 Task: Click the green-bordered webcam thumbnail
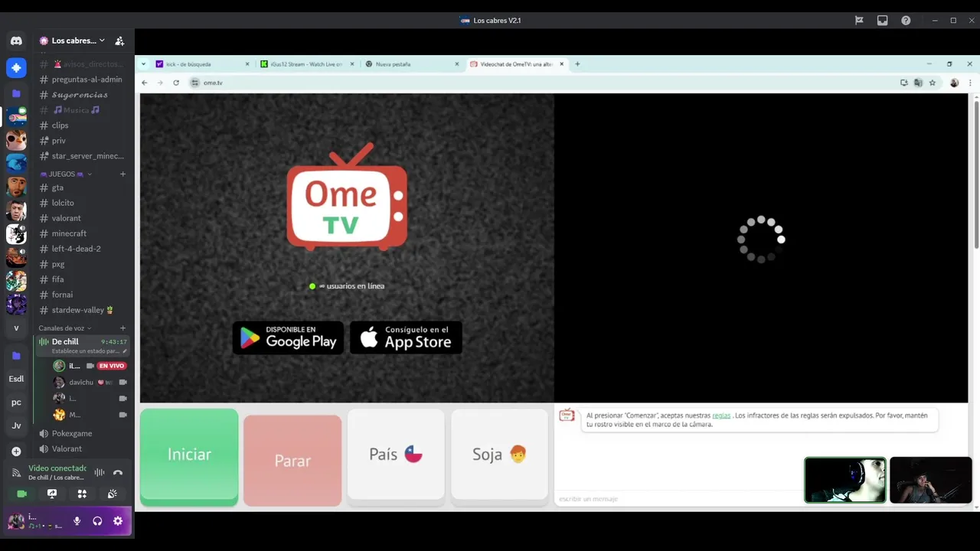[x=845, y=481]
